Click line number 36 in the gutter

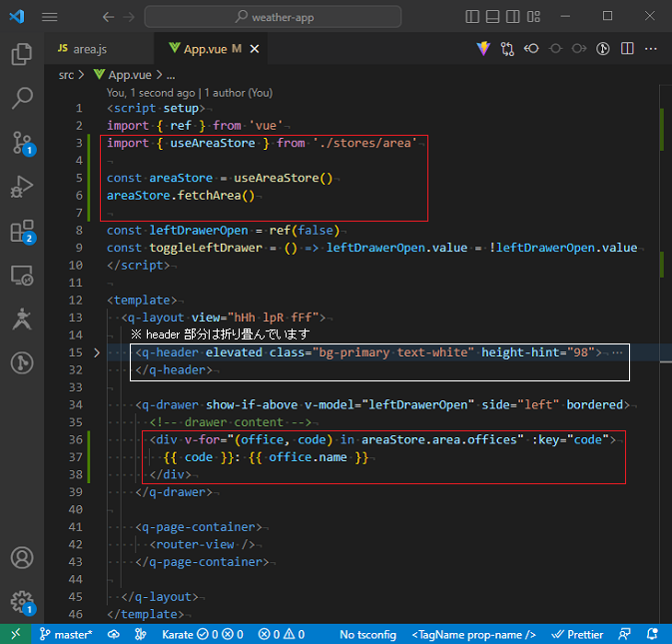(76, 439)
